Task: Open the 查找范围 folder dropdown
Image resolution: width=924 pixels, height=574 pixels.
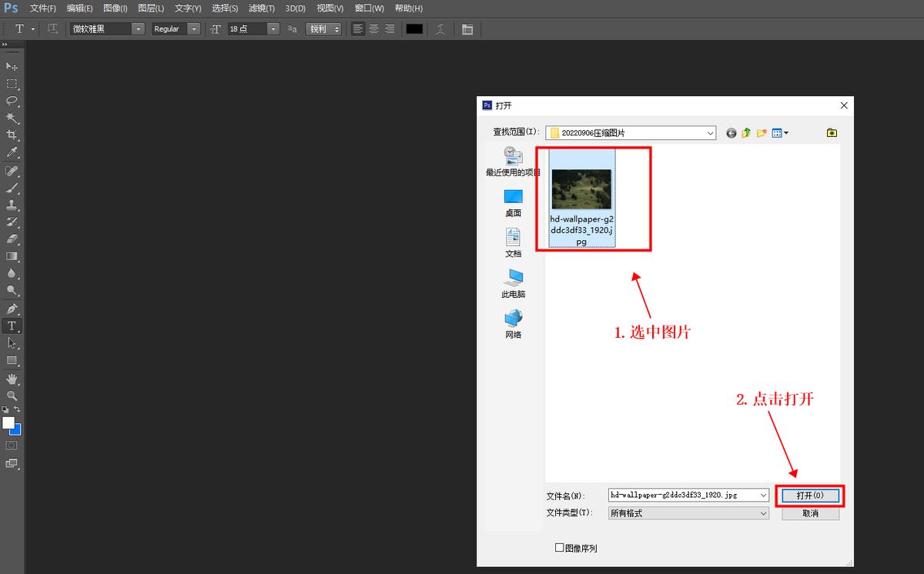Action: [x=711, y=132]
